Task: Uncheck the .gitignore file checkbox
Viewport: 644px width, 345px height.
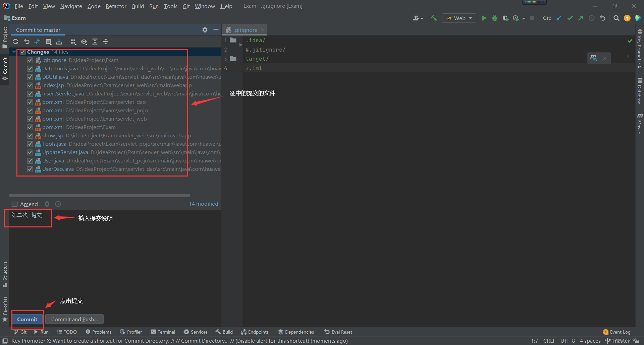Action: (30, 60)
